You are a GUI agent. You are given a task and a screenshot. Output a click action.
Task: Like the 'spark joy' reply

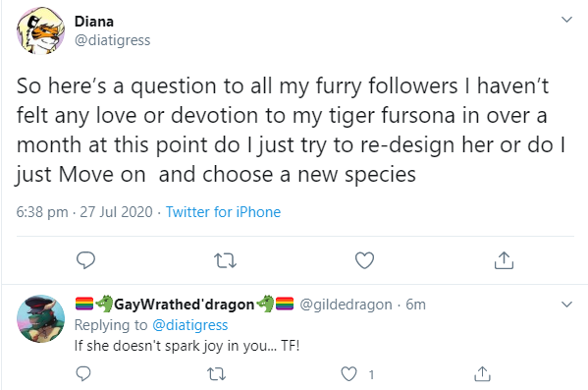(348, 374)
